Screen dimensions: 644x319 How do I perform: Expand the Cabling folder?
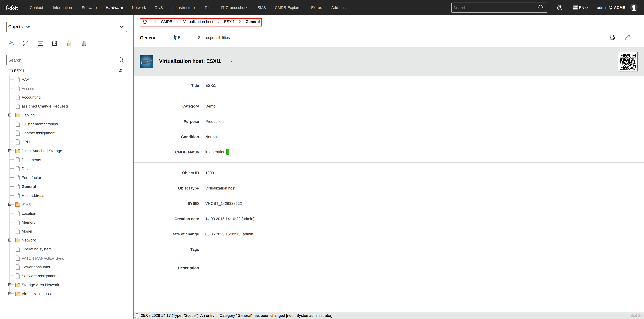tap(10, 115)
